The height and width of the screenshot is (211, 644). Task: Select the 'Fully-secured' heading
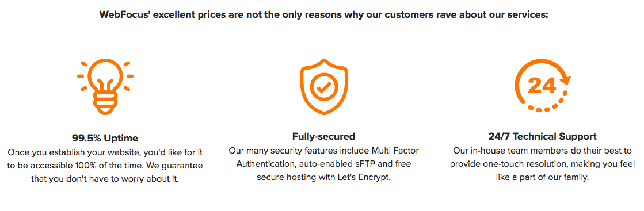(x=323, y=136)
